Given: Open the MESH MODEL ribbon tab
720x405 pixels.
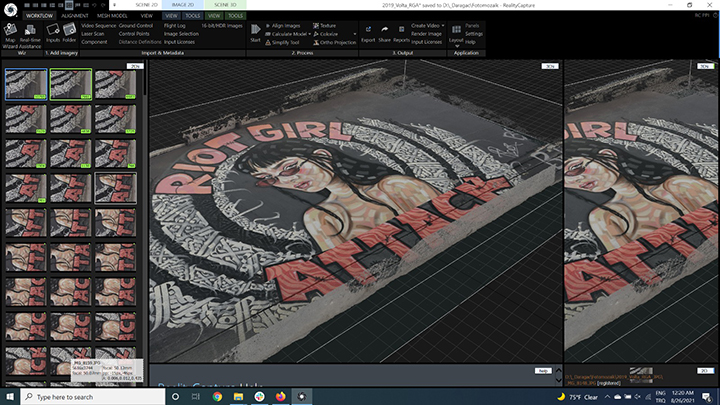Looking at the screenshot, I should coord(112,16).
